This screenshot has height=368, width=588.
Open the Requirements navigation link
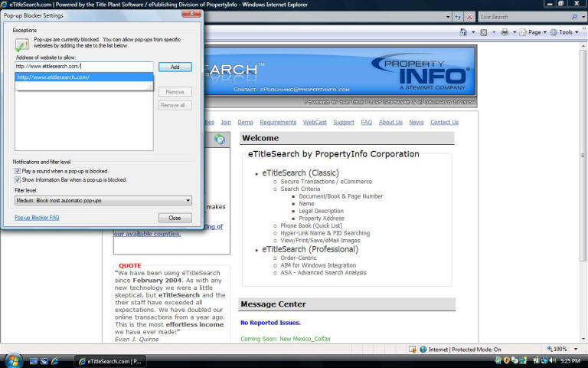278,123
